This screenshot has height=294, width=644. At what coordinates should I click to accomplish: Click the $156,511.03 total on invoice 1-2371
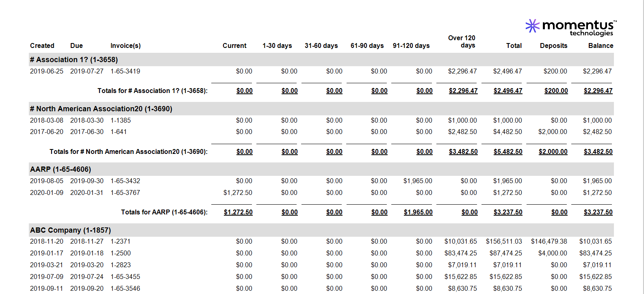click(x=504, y=241)
